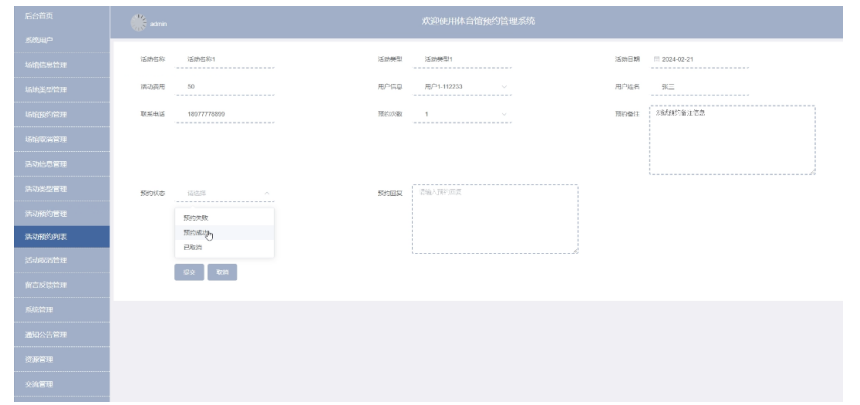
Task: Click the 预约状态 select placeholder 请选择
Action: (225, 193)
